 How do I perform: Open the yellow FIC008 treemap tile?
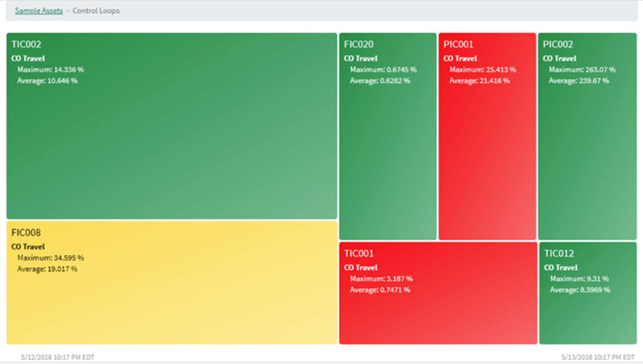pyautogui.click(x=172, y=283)
